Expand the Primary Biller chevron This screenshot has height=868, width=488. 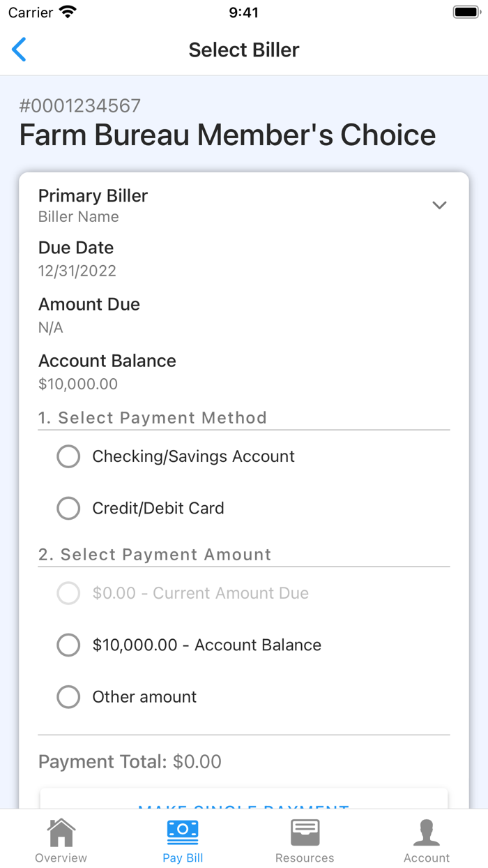click(x=439, y=205)
